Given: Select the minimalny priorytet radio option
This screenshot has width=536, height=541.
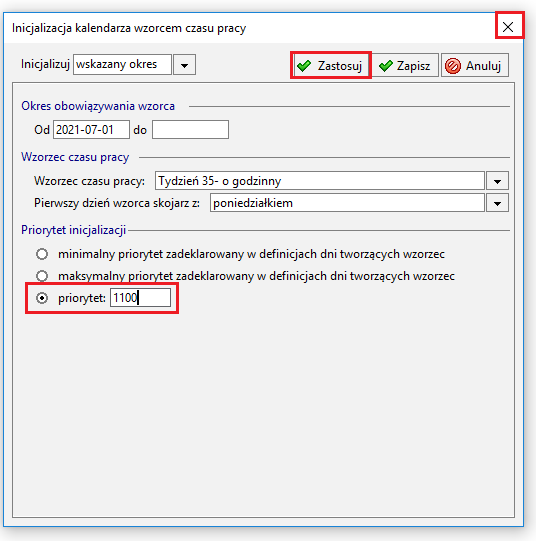Looking at the screenshot, I should [42, 254].
